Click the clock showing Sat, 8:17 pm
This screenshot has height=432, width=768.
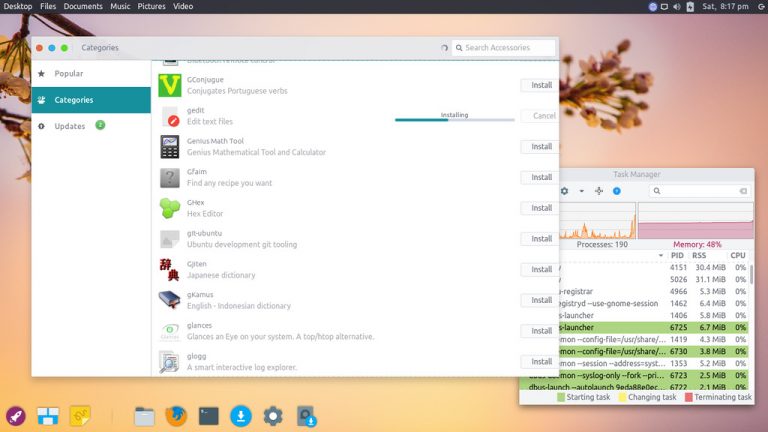(x=725, y=6)
